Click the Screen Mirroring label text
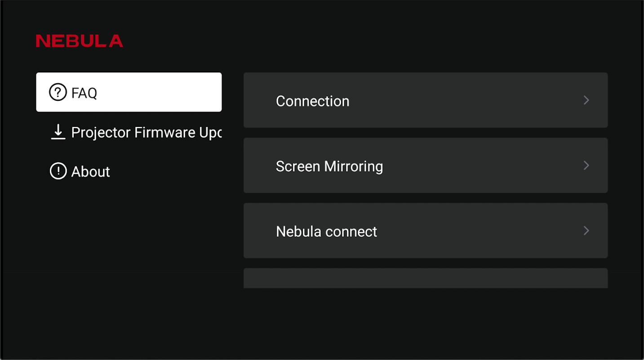The width and height of the screenshot is (644, 360). click(329, 166)
